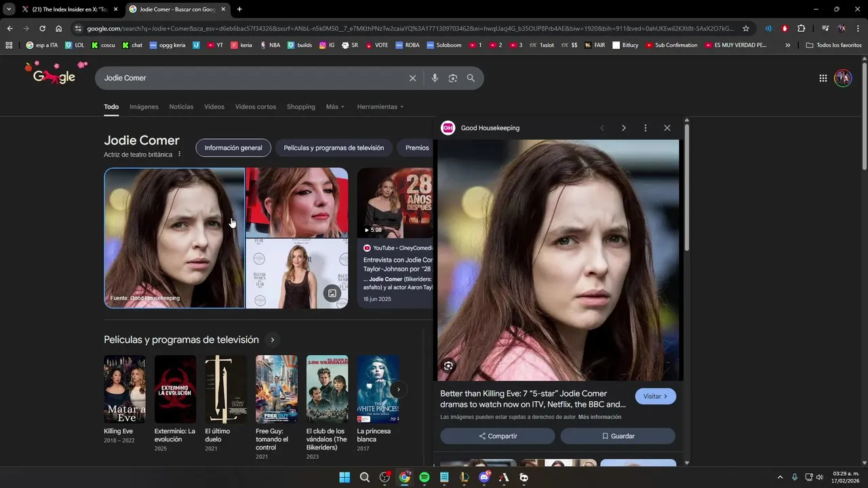Open the Killing Eve poster
This screenshot has width=868, height=488.
(x=124, y=389)
